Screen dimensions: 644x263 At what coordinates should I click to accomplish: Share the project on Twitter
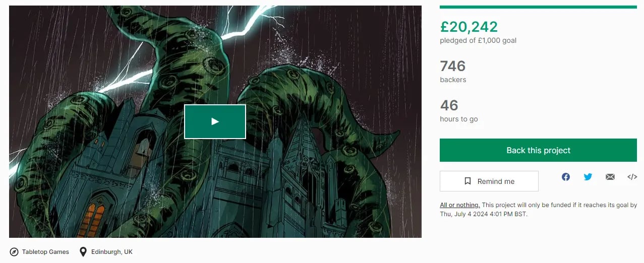click(588, 177)
